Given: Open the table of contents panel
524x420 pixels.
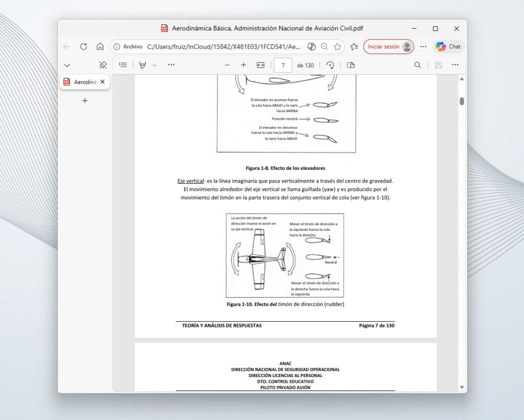Looking at the screenshot, I should (122, 65).
